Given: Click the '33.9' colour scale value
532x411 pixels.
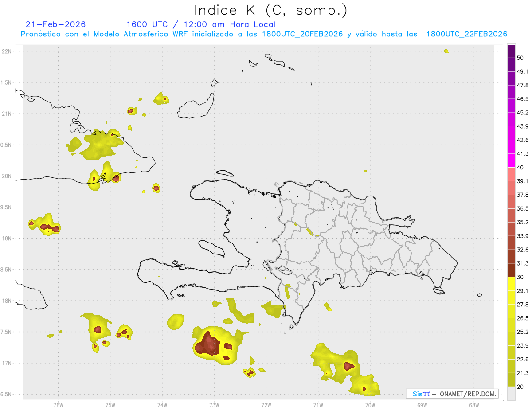Looking at the screenshot, I should click(523, 236).
